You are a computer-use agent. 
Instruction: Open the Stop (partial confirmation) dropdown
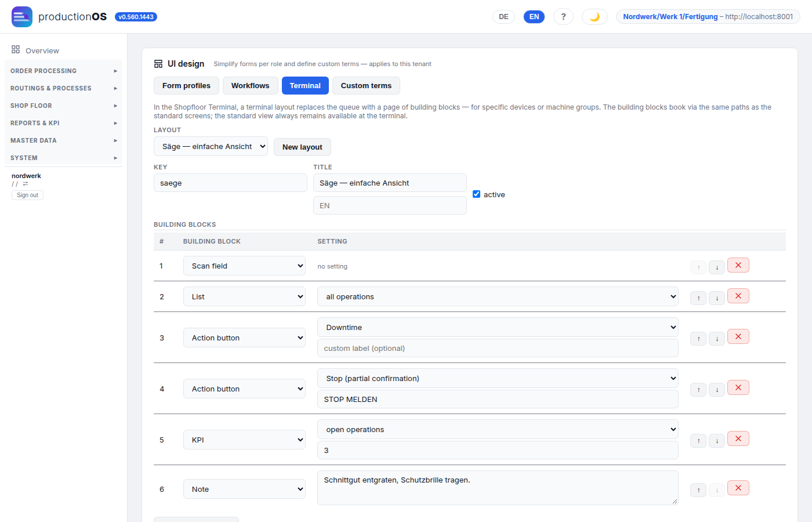[498, 378]
